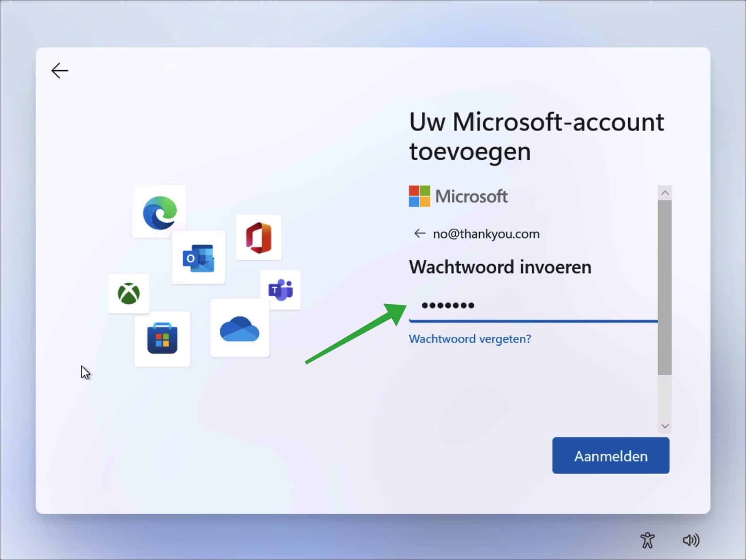Go back with the top-left arrow
Viewport: 746px width, 560px height.
(60, 71)
